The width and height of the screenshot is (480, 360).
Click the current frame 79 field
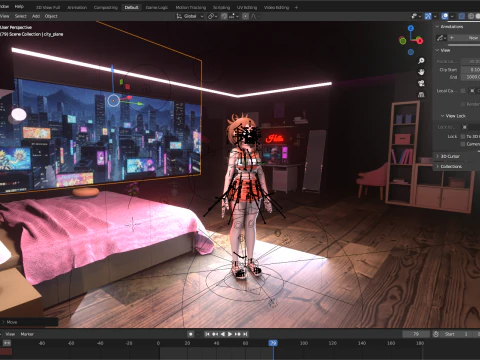pyautogui.click(x=416, y=334)
